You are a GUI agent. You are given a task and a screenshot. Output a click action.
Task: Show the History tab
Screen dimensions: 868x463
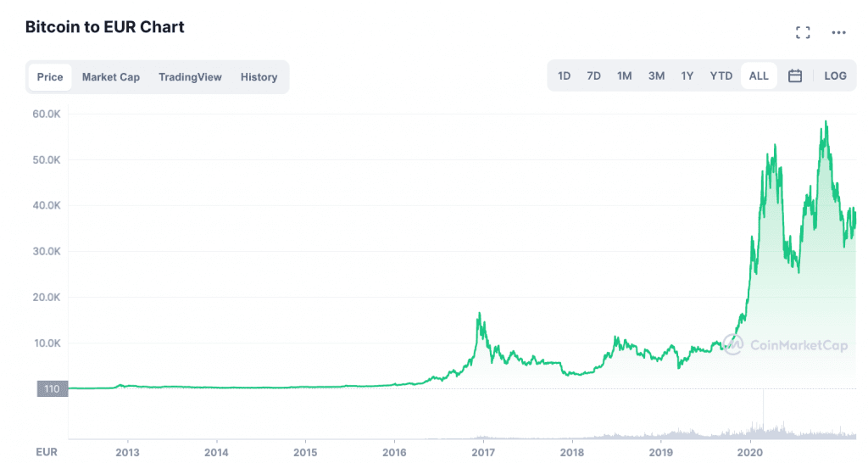point(259,77)
